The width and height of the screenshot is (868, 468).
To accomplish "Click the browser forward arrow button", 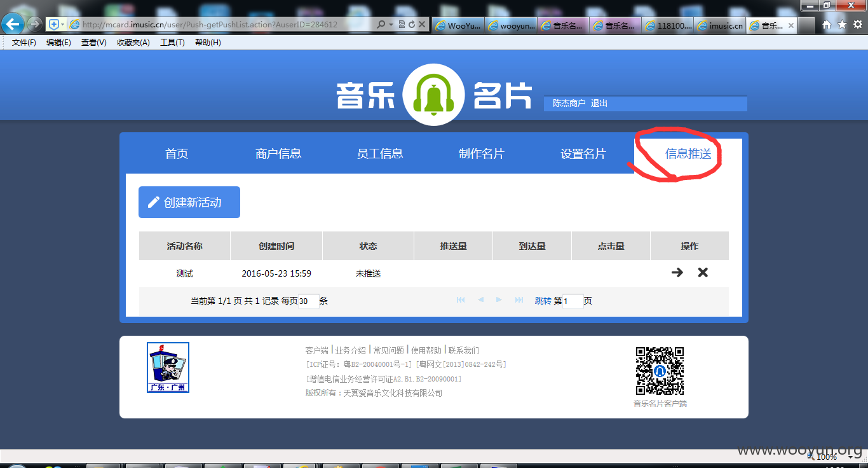I will (34, 25).
